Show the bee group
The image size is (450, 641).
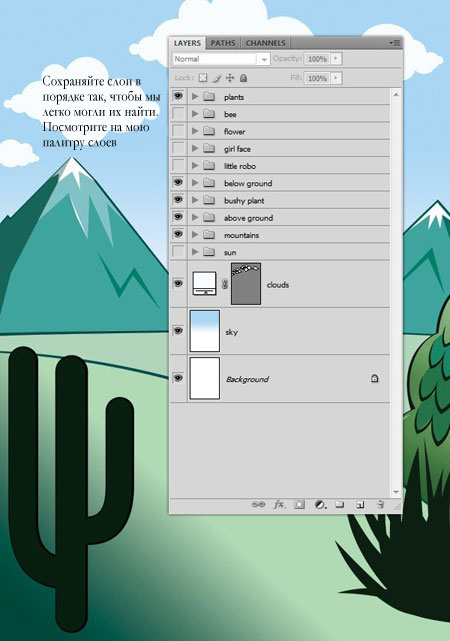[x=178, y=114]
